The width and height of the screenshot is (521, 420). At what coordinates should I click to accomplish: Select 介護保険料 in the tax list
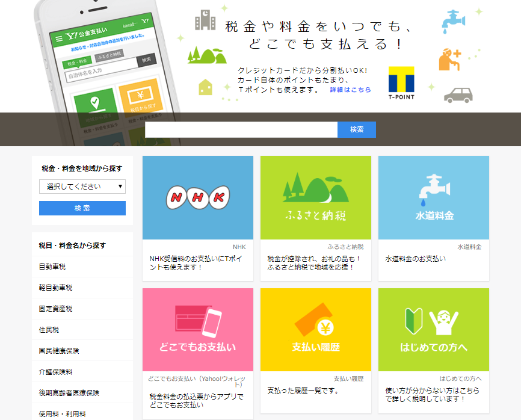coord(82,372)
